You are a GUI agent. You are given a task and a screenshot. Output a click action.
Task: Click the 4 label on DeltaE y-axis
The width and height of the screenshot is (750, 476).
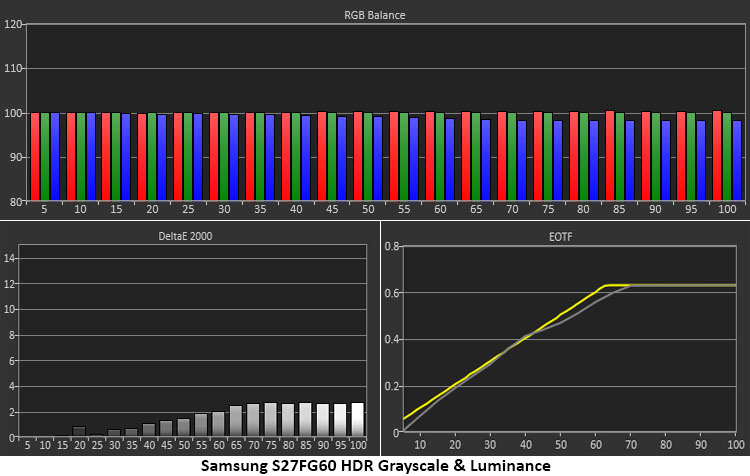pyautogui.click(x=12, y=387)
